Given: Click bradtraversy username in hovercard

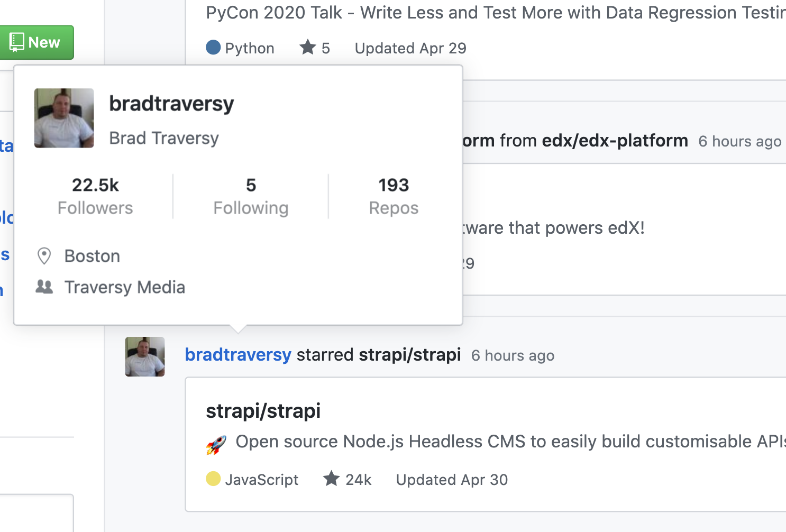Looking at the screenshot, I should click(171, 104).
